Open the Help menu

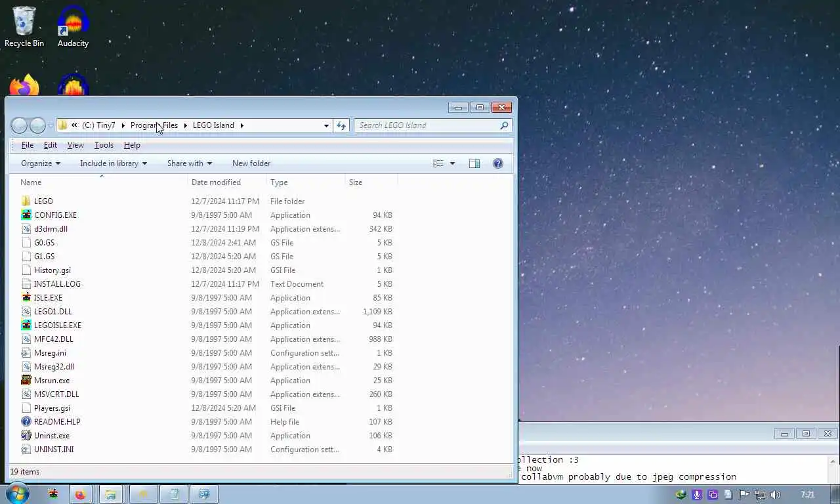[x=132, y=145]
